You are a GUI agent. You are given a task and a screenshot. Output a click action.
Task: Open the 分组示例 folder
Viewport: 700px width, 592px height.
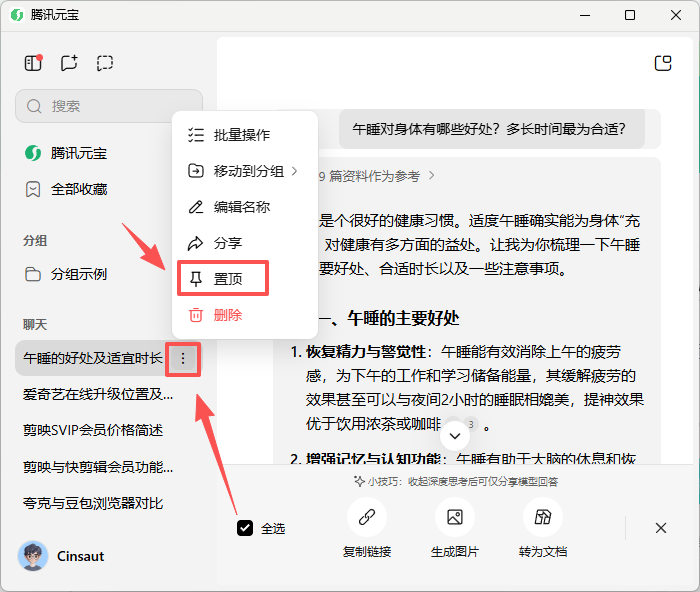65,274
